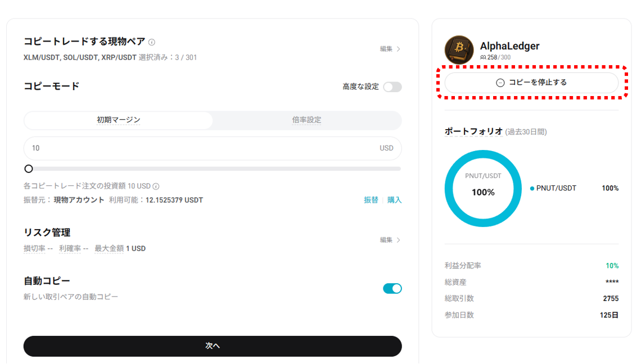Screen dimensions: 641x364
Task: Click the followers icon showing 258/300
Action: coord(482,57)
